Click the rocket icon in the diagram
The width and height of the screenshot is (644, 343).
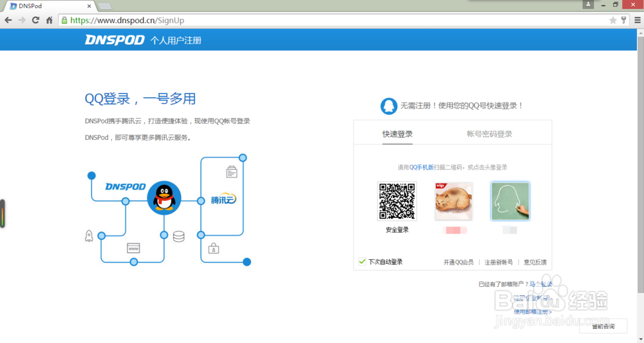pos(89,236)
